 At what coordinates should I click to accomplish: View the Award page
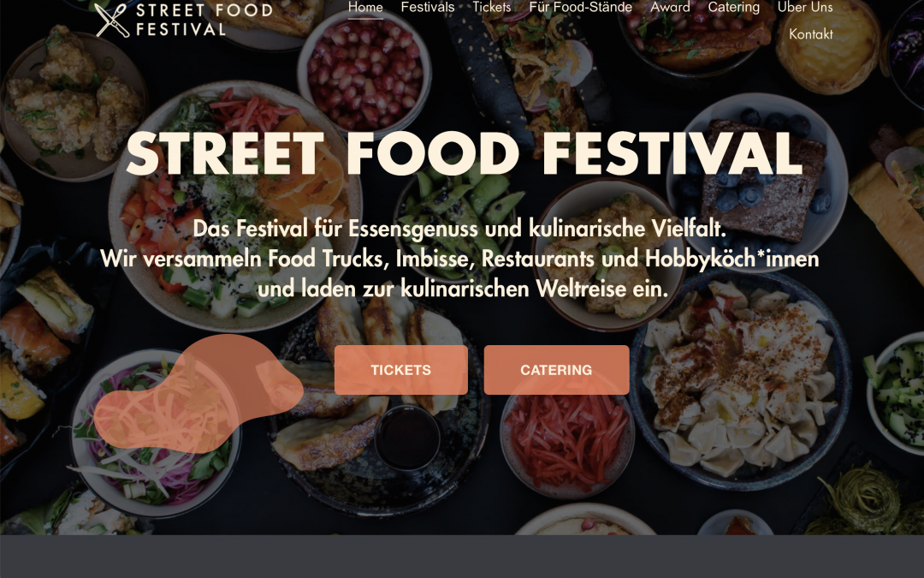[x=670, y=7]
